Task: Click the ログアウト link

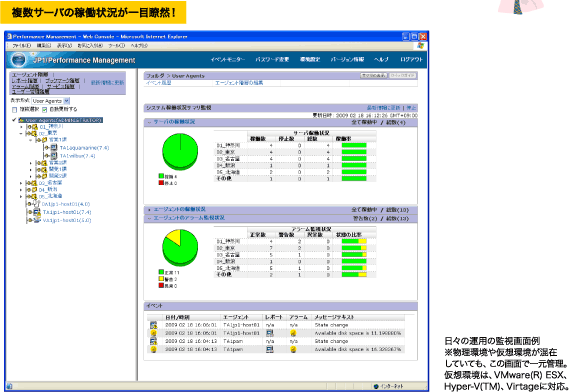Action: (x=411, y=59)
